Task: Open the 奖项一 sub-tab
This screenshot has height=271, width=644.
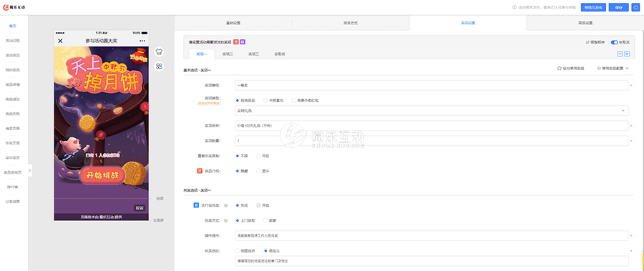Action: pos(202,54)
